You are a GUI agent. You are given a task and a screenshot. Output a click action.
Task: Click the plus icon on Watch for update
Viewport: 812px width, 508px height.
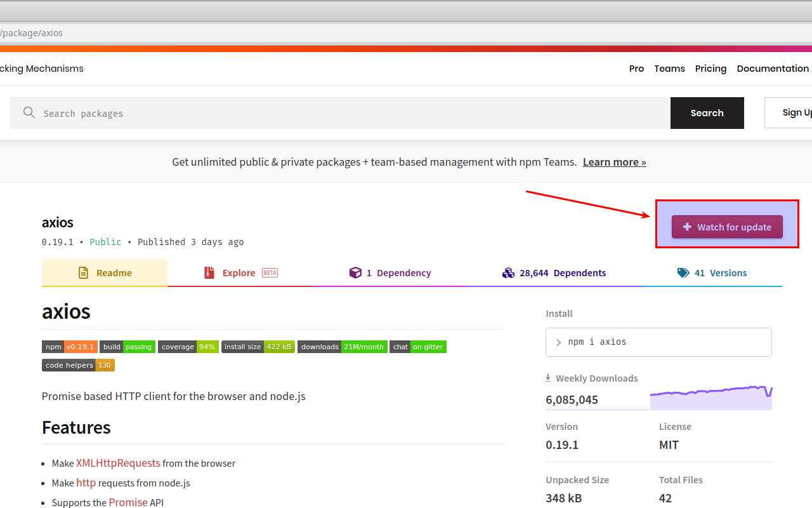687,227
